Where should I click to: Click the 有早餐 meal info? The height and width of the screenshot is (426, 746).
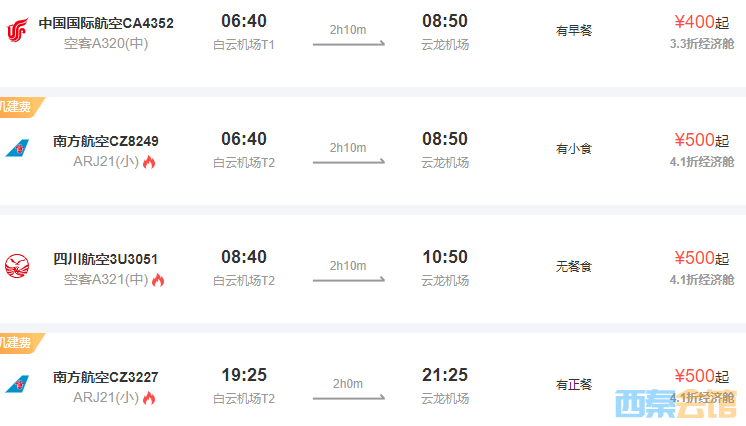[x=574, y=31]
